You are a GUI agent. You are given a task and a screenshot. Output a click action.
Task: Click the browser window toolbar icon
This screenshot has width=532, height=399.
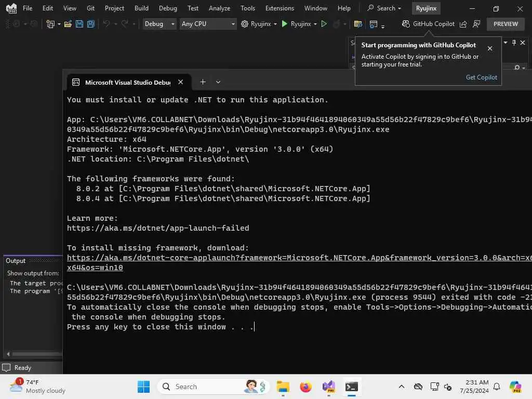point(373,24)
